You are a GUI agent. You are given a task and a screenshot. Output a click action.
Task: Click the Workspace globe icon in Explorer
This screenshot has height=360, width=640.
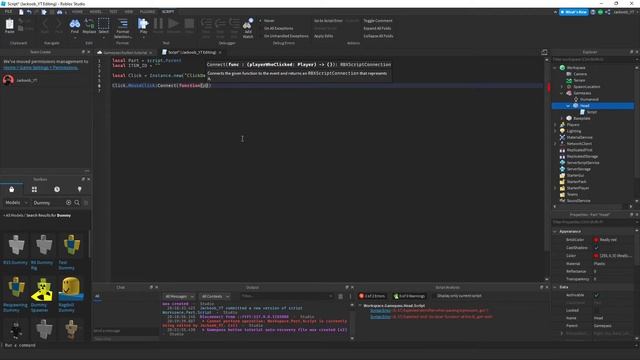(x=562, y=67)
